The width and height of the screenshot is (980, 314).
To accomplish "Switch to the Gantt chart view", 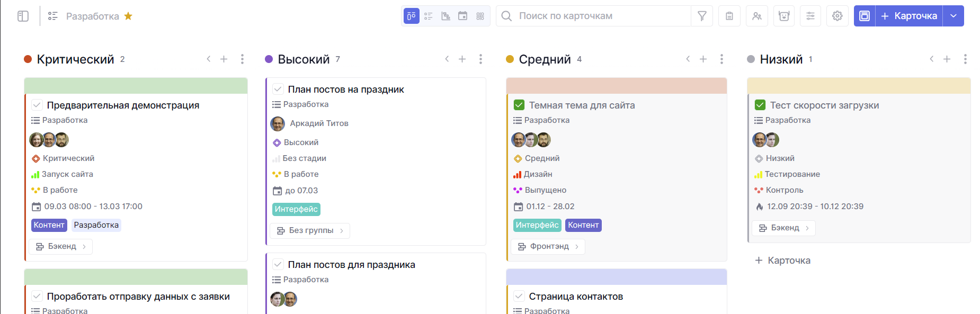I will pos(446,16).
